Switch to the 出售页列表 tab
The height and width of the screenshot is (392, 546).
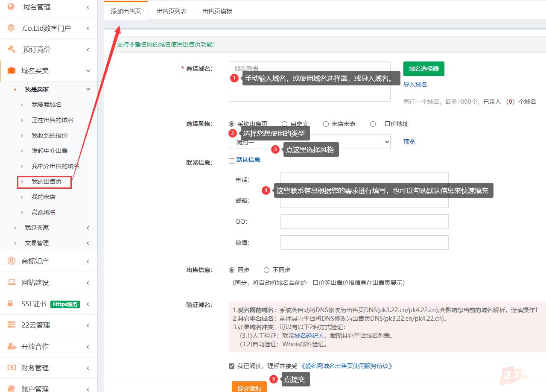click(x=171, y=11)
